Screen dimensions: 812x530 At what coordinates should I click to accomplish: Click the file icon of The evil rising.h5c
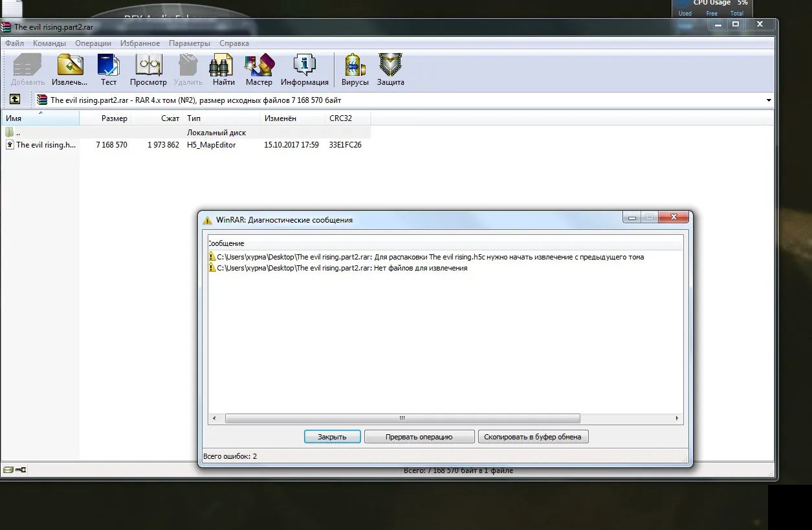coord(9,145)
